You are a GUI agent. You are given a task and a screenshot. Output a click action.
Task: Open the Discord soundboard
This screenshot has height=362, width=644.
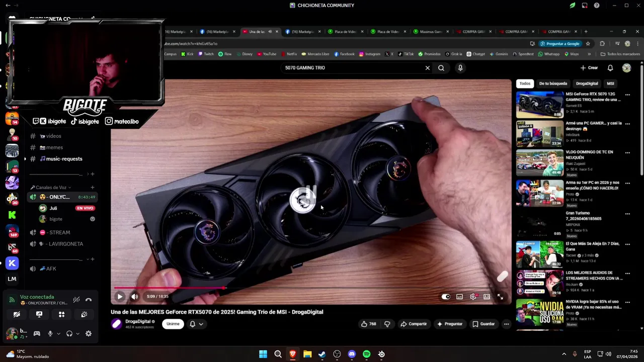(x=84, y=314)
